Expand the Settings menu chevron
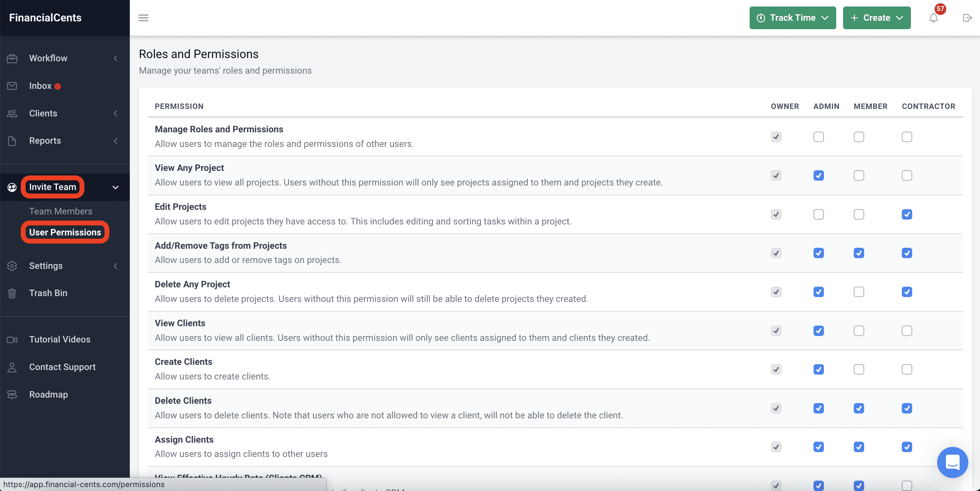 click(116, 266)
